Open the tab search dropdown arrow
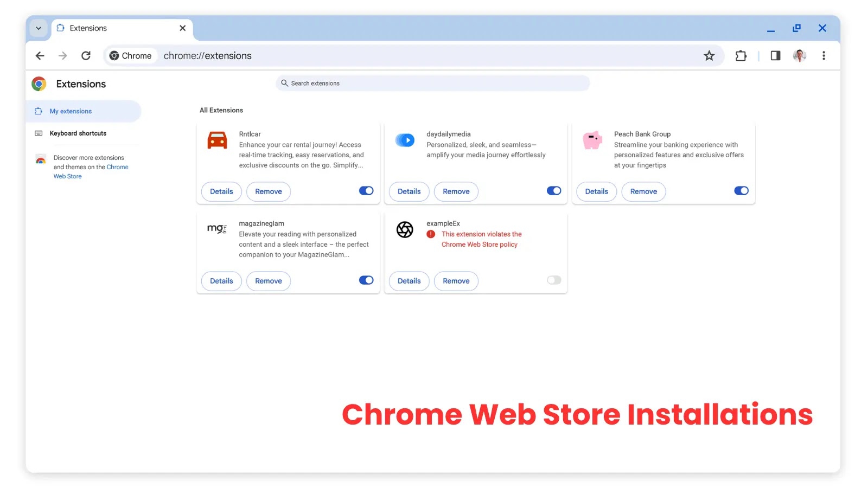Viewport: 868px width, 488px height. (39, 28)
